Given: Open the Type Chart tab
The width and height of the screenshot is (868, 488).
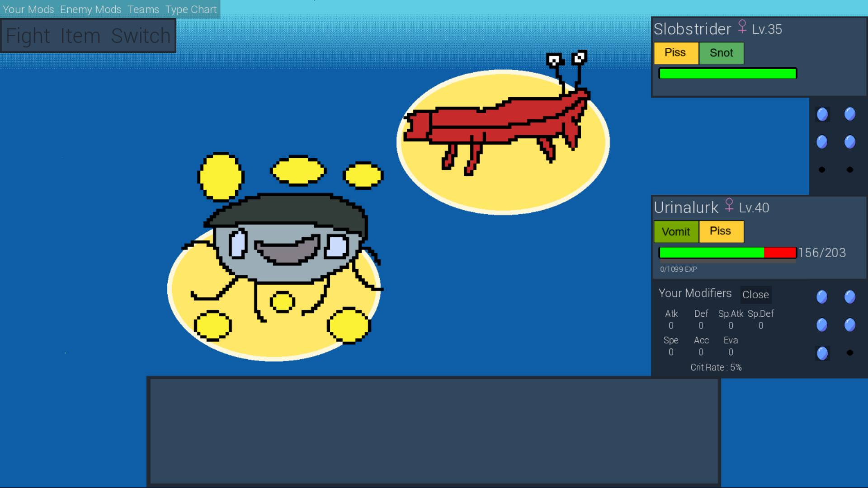Looking at the screenshot, I should tap(191, 9).
